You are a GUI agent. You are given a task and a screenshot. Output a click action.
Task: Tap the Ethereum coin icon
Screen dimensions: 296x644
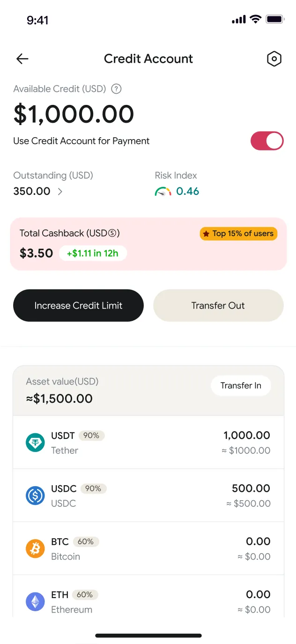point(35,601)
